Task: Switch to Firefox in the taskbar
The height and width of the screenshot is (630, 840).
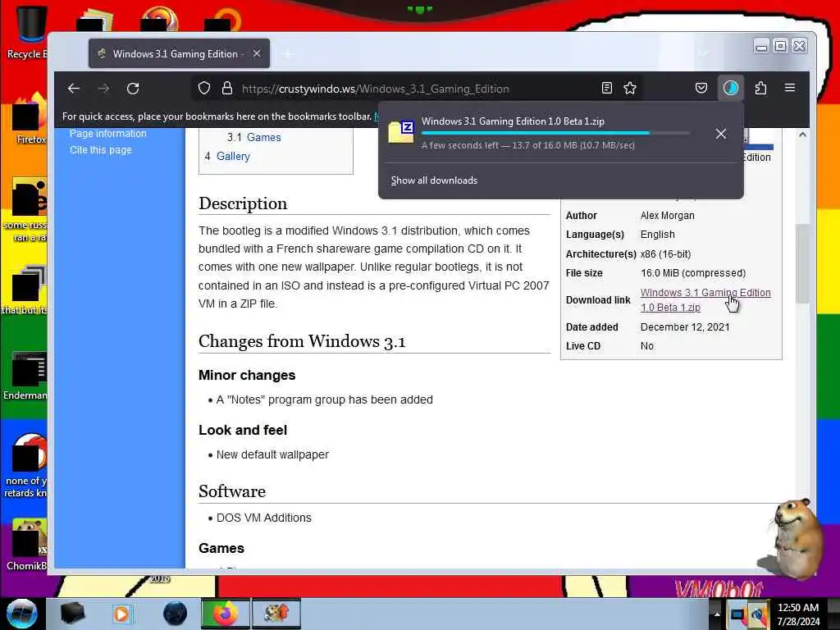Action: [x=225, y=614]
